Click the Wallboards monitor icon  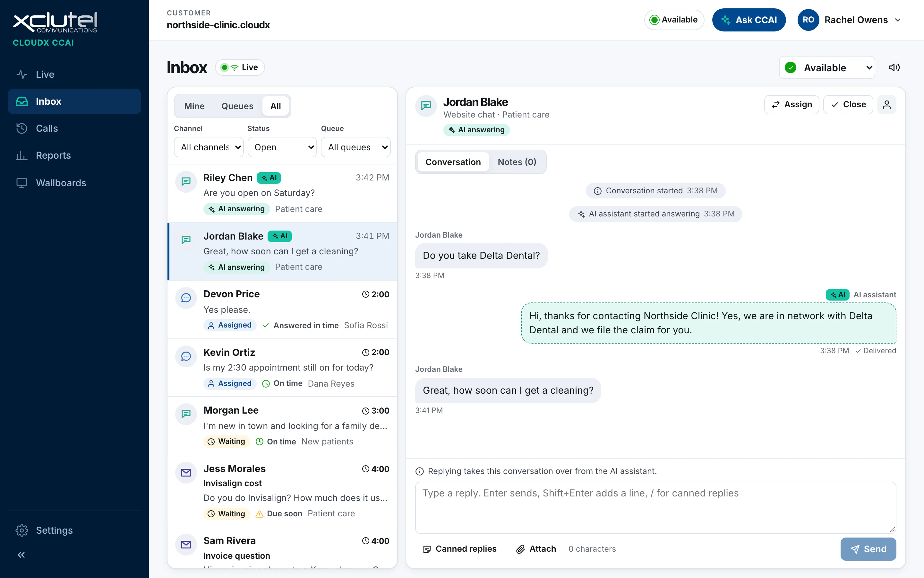22,183
